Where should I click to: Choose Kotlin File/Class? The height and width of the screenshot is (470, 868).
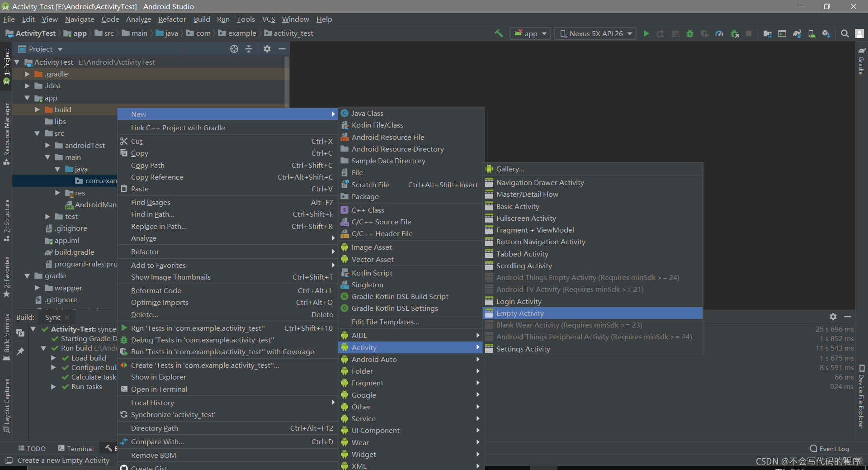(411, 125)
